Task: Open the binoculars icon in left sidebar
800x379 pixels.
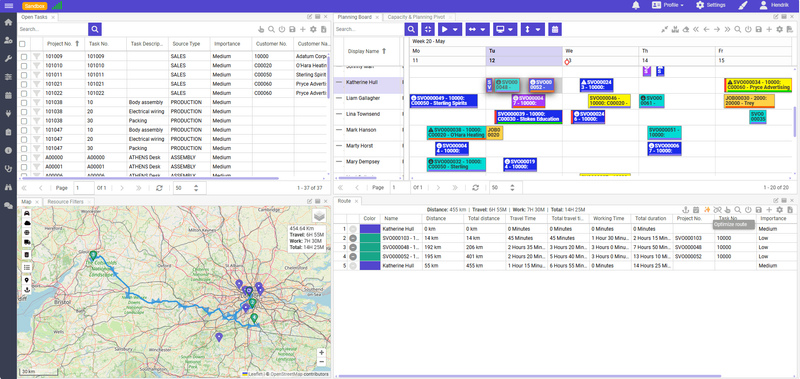Action: point(8,187)
